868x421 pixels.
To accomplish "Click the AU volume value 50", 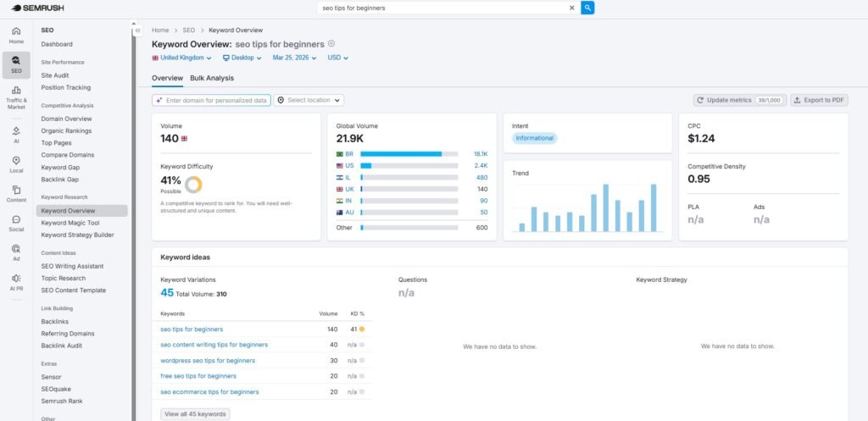I will pos(484,213).
